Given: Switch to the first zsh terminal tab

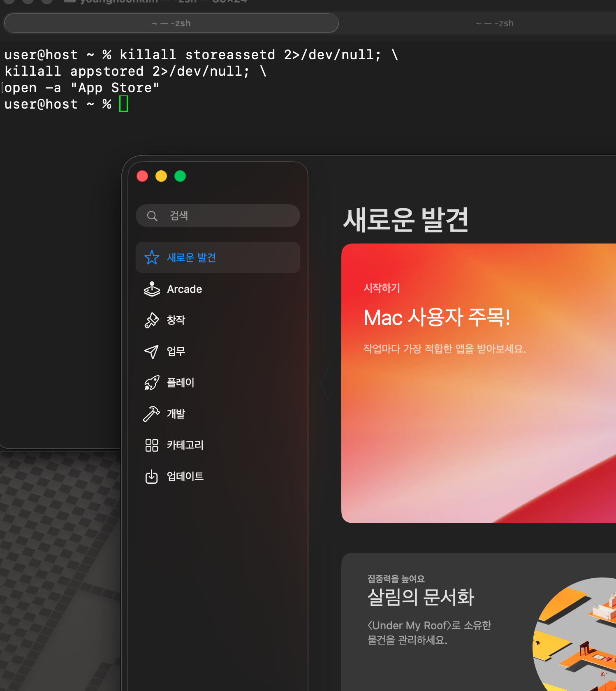Looking at the screenshot, I should (x=171, y=23).
